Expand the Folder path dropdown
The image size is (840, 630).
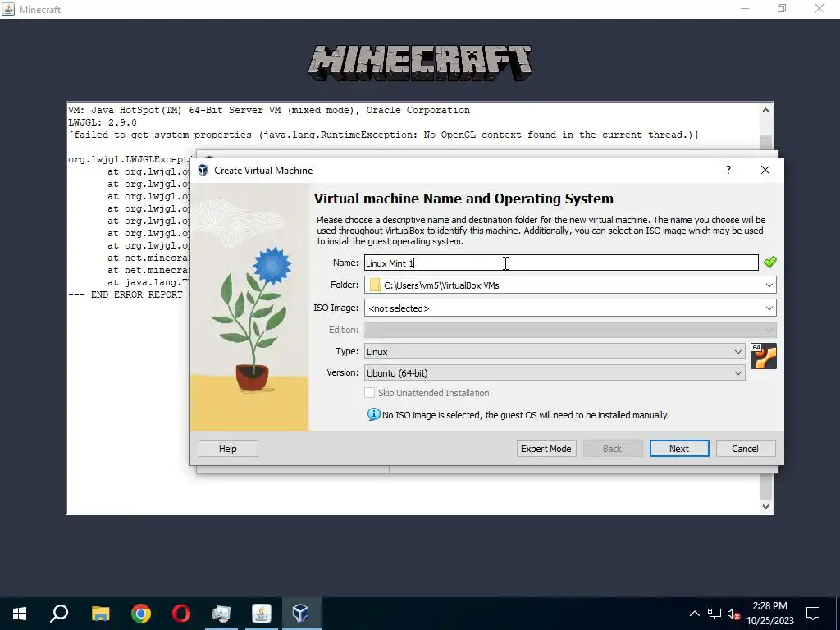tap(769, 285)
